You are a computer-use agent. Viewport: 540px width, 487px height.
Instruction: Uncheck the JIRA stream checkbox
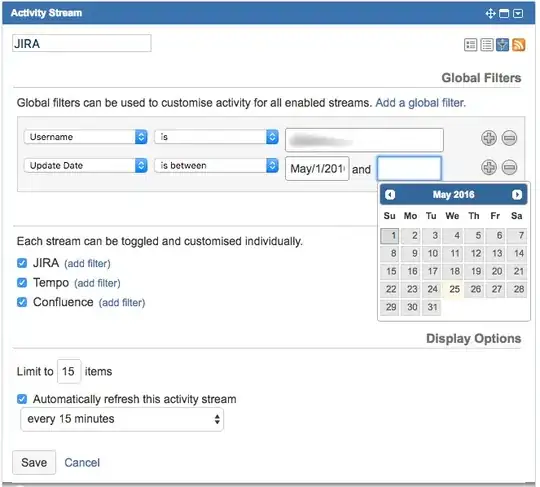coord(22,263)
